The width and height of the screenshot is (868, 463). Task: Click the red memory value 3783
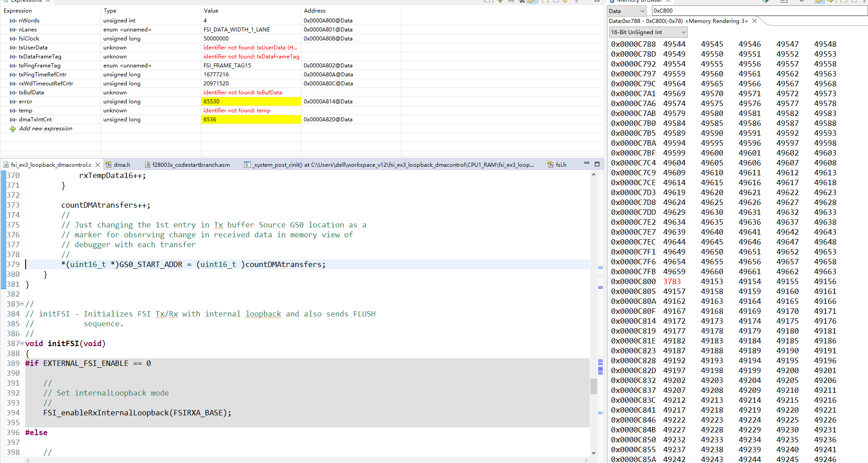[672, 281]
